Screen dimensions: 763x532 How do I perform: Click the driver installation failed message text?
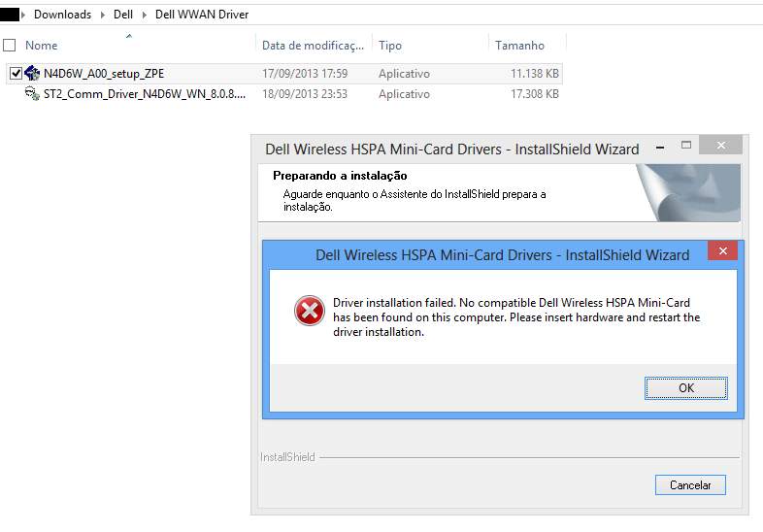(x=516, y=317)
